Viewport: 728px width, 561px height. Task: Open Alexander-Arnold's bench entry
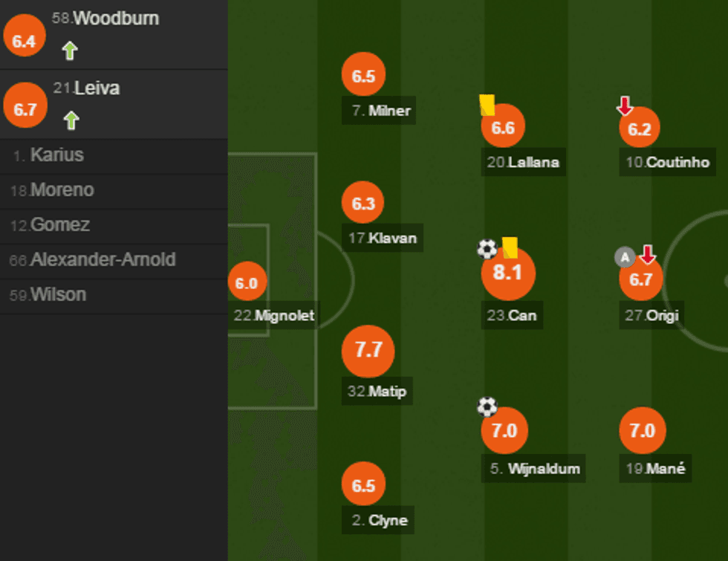pos(103,260)
